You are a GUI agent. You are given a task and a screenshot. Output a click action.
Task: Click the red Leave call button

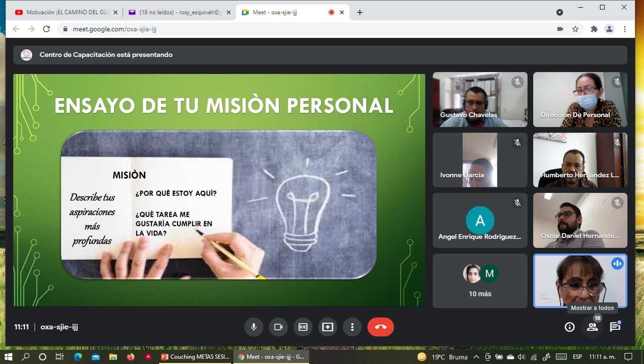(x=380, y=327)
